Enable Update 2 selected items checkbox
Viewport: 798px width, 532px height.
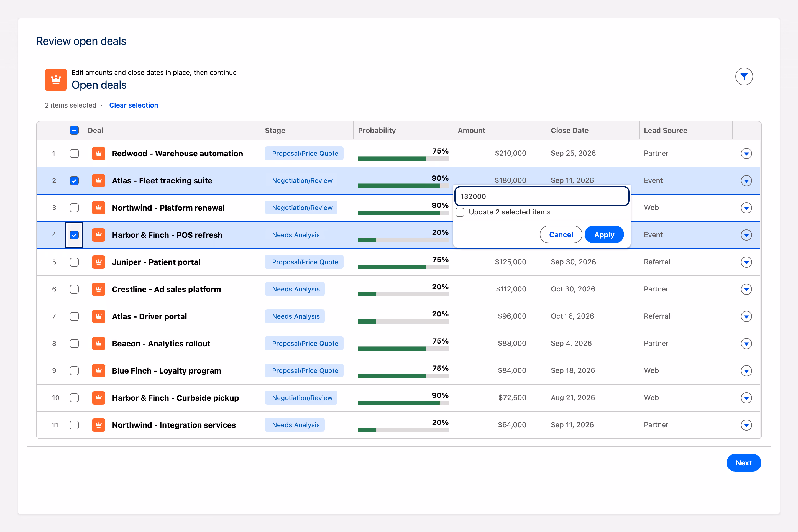(460, 213)
